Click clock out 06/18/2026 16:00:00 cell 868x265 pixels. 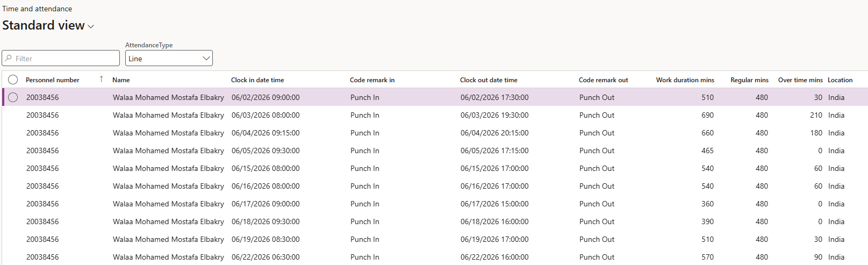tap(494, 221)
